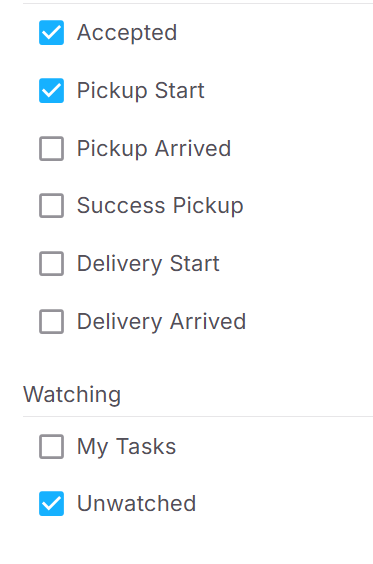This screenshot has height=564, width=373.
Task: Click the Pickup Arrived text label
Action: coord(154,148)
